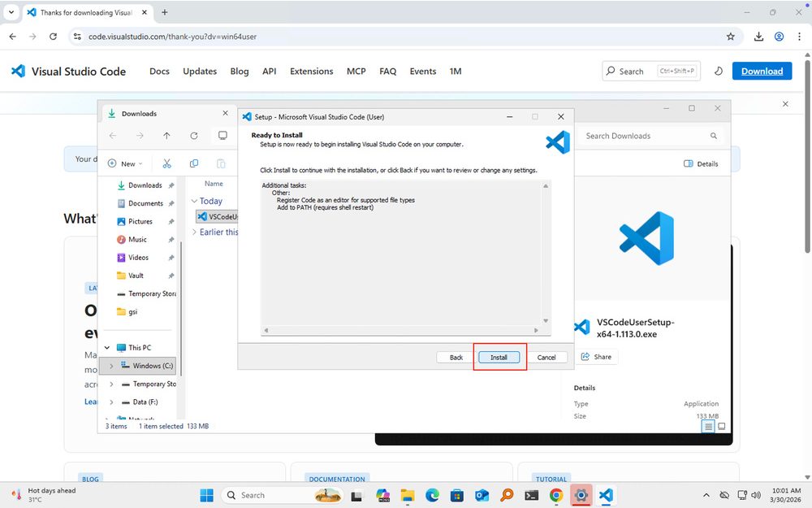
Task: Collapse the This PC tree node
Action: pos(107,348)
